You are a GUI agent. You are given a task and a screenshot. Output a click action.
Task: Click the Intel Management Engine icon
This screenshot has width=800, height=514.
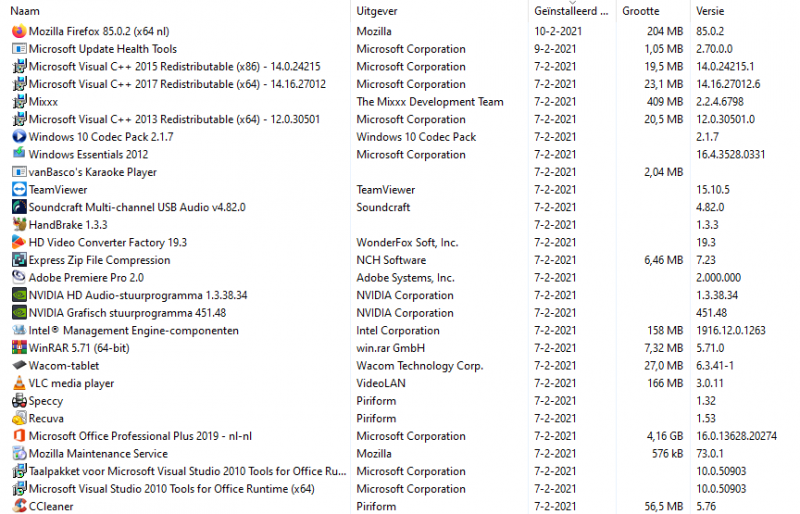click(19, 330)
